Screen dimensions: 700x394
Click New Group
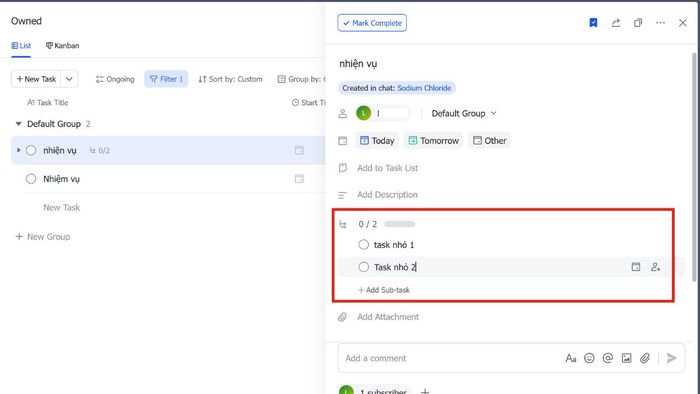43,236
